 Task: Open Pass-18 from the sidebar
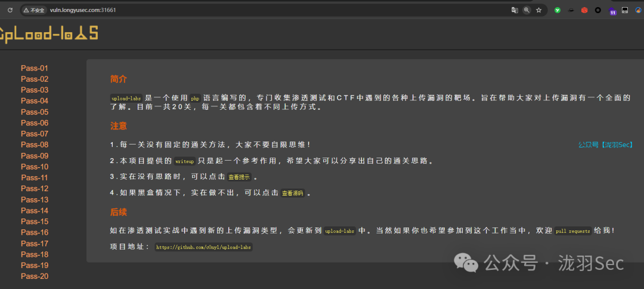(x=35, y=254)
